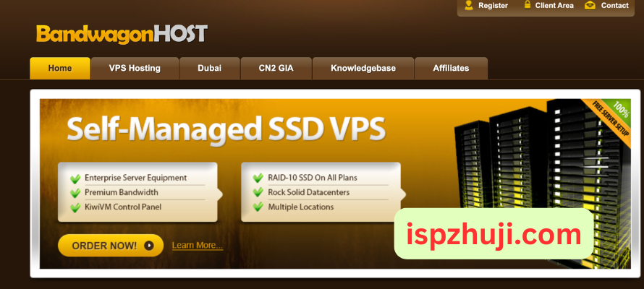Switch to the Affiliates tab

tap(451, 68)
